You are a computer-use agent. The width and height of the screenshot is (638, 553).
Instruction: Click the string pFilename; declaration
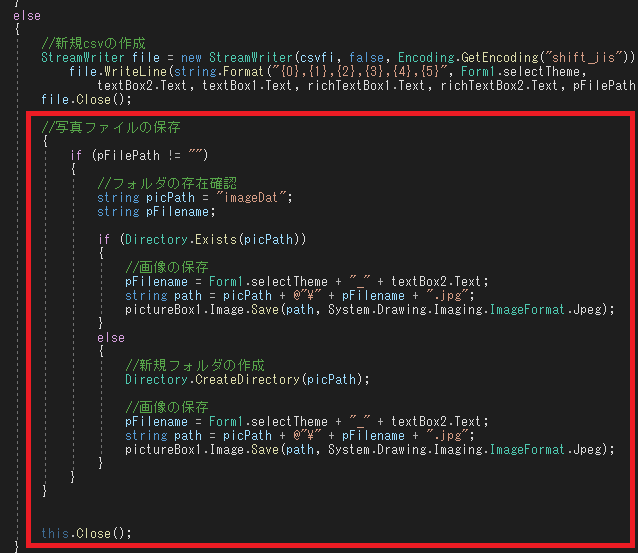[156, 212]
